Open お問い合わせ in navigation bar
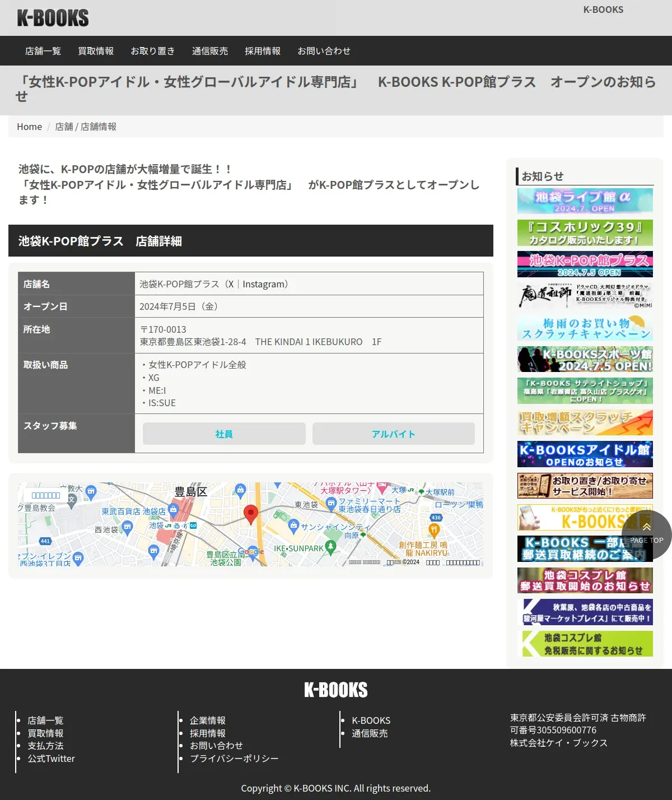 pos(324,51)
